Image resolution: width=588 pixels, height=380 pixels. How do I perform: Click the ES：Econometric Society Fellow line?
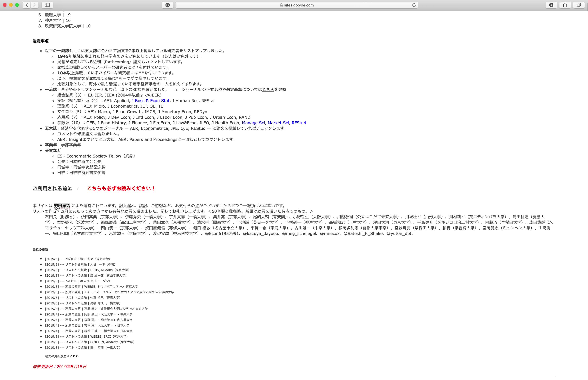point(96,156)
